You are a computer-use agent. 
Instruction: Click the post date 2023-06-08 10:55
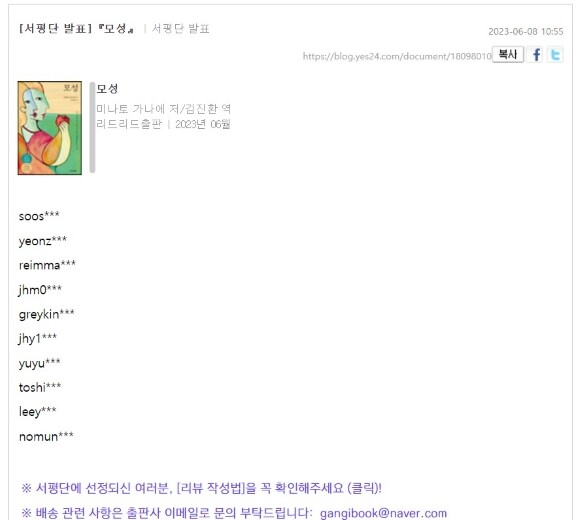click(x=526, y=31)
